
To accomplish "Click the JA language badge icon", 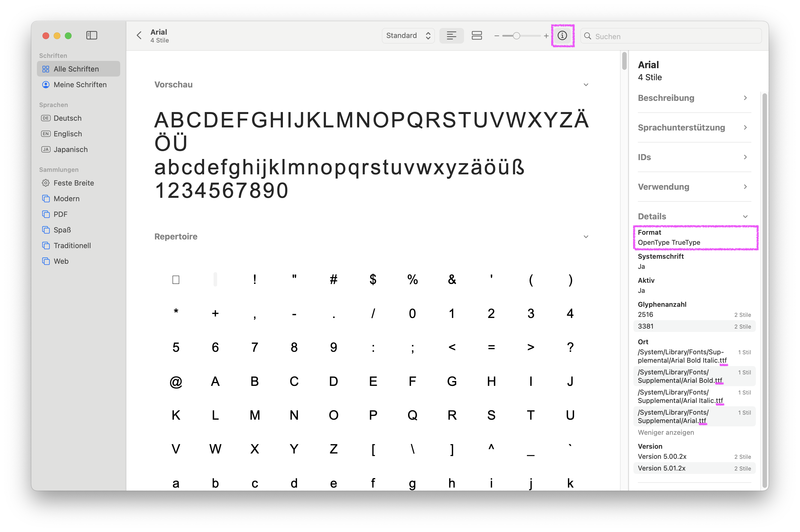I will pos(46,149).
